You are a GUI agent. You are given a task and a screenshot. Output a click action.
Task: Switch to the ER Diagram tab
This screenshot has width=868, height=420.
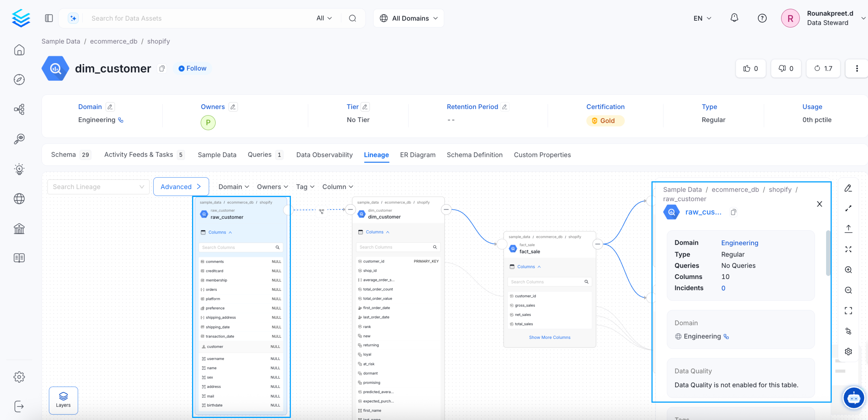(418, 155)
